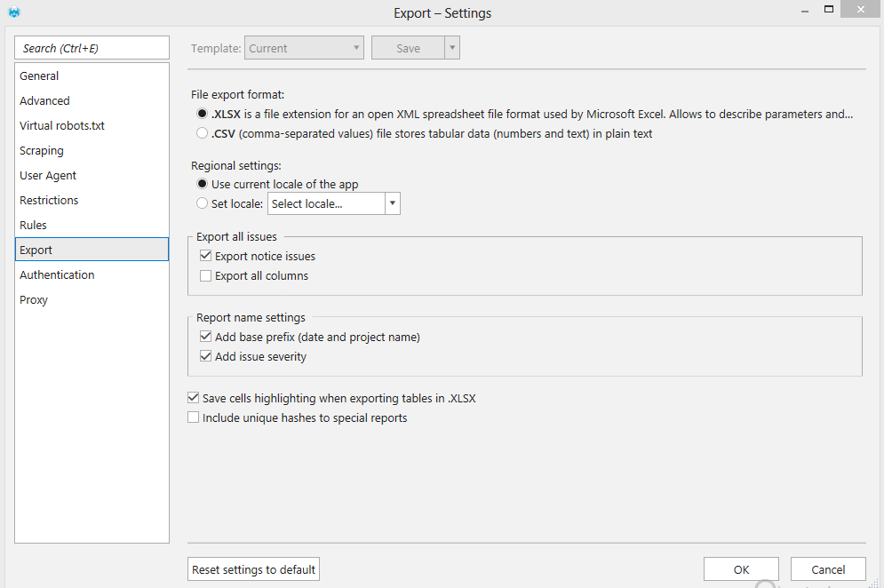Click the Cancel button
Image resolution: width=884 pixels, height=588 pixels.
828,569
